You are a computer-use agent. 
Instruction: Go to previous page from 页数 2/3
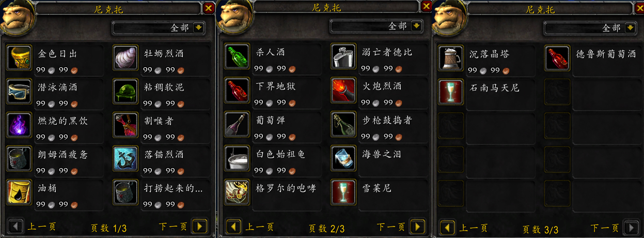coord(234,227)
